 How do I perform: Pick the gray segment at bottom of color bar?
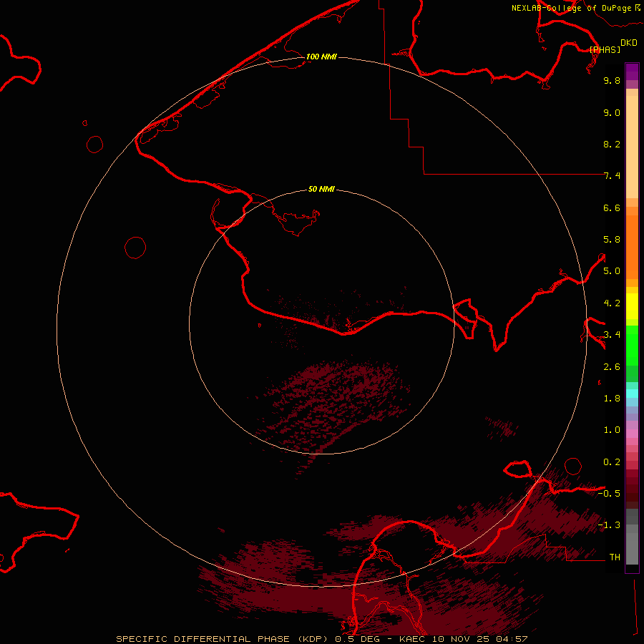pyautogui.click(x=632, y=549)
